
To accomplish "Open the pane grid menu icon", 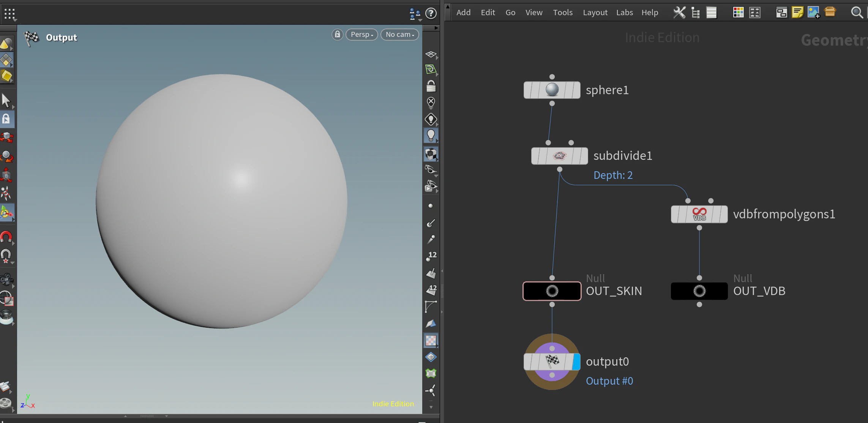I will [x=9, y=14].
